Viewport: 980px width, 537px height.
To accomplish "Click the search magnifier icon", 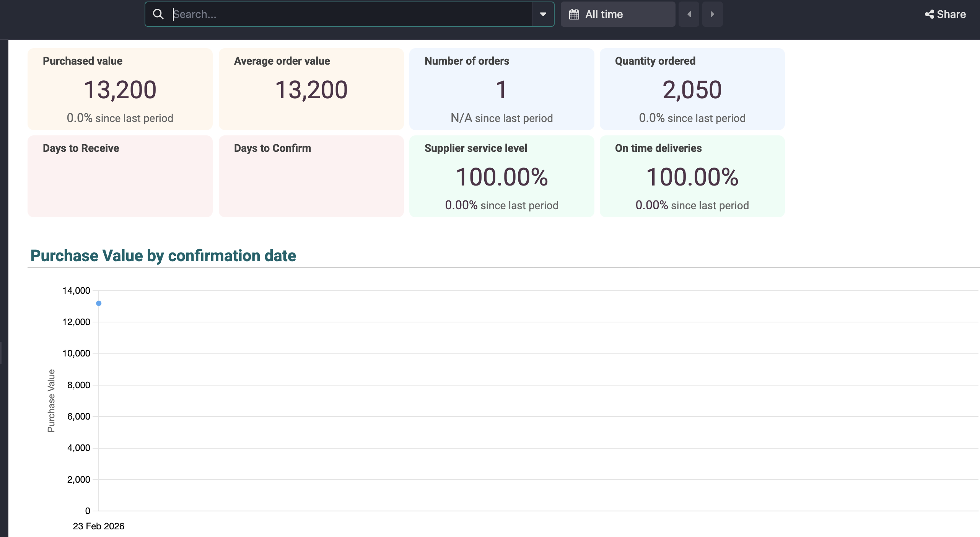I will (x=158, y=14).
